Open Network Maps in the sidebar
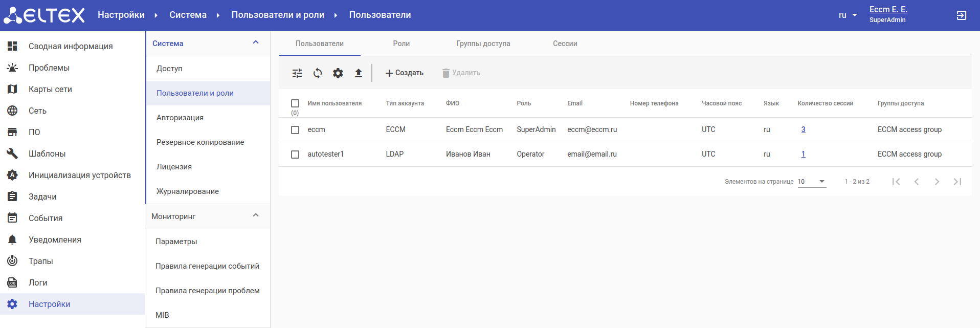 (50, 89)
